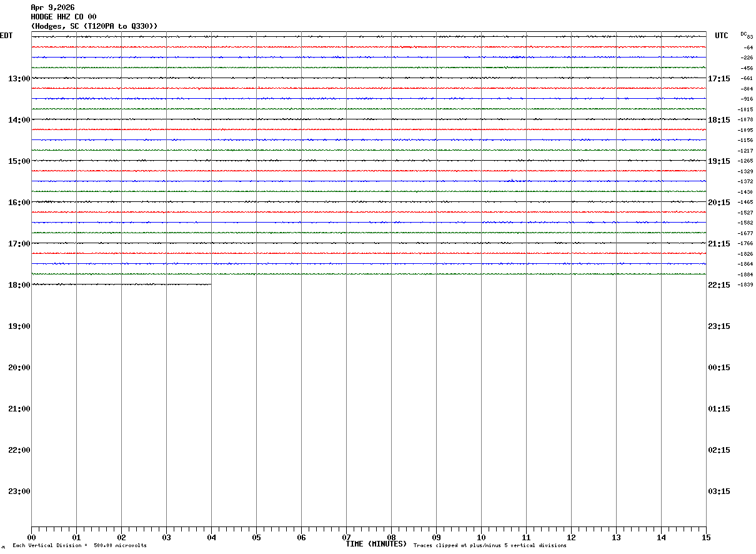Click the 19:15 UTC time label
This screenshot has height=554, width=756.
point(719,161)
